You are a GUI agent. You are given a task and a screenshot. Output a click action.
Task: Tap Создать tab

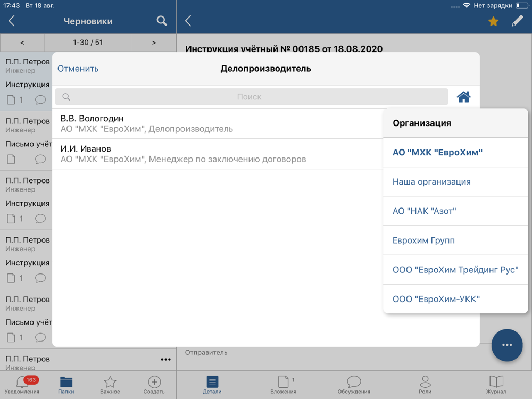point(154,385)
